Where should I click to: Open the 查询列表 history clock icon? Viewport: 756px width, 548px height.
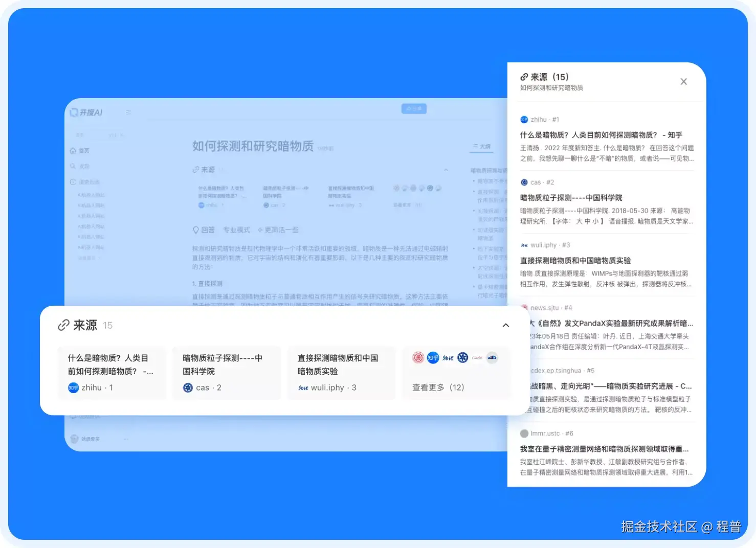click(73, 182)
